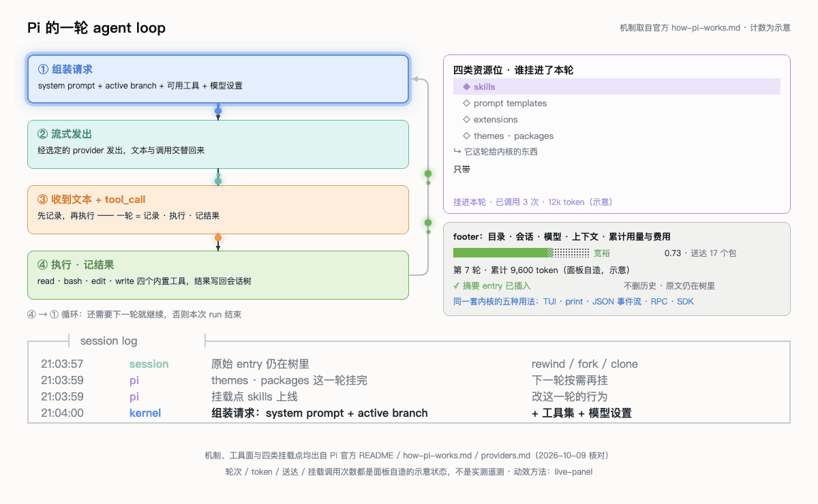
Task: Open the ③ 收到文本 + tool_call card
Action: coord(218,210)
